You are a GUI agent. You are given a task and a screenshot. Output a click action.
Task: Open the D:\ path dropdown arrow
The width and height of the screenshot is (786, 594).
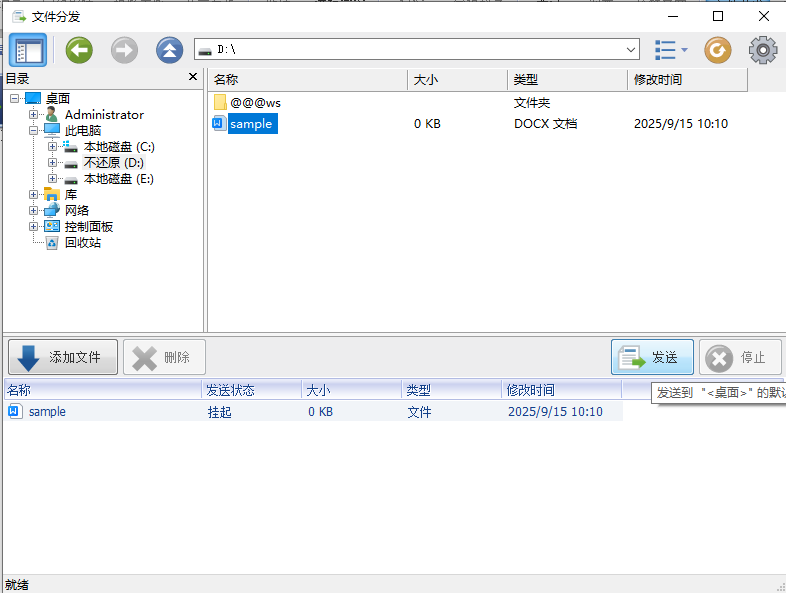point(631,50)
